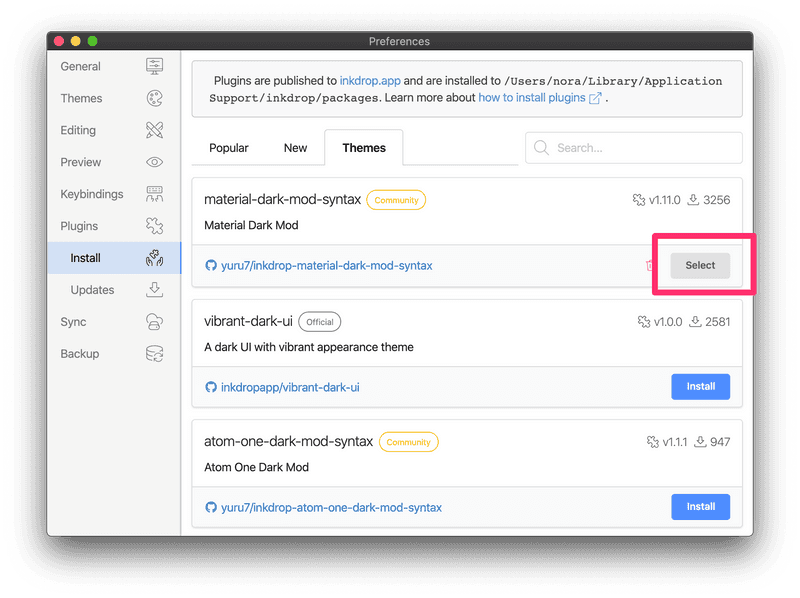
Task: Click the Themes palette icon in sidebar
Action: pos(154,99)
